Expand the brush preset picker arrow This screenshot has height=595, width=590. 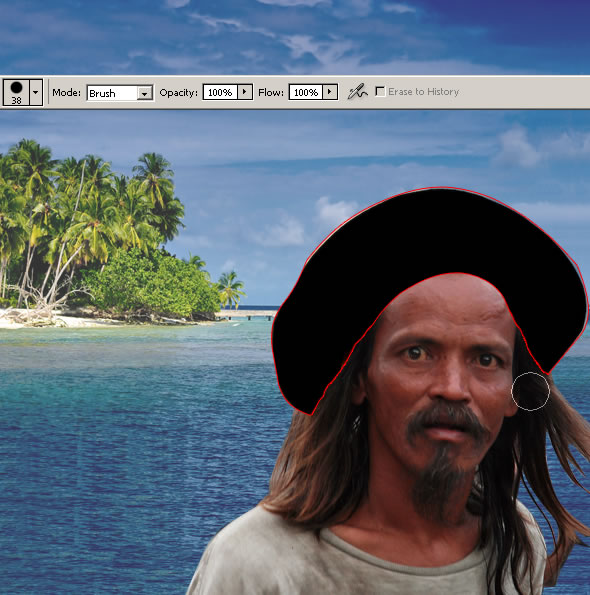(x=36, y=92)
